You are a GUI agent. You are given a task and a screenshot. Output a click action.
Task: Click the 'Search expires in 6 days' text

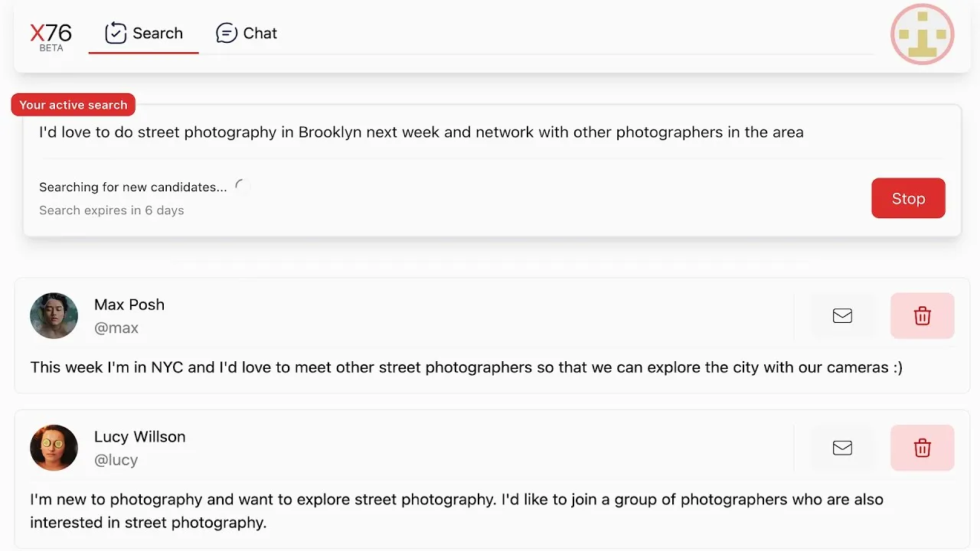111,210
